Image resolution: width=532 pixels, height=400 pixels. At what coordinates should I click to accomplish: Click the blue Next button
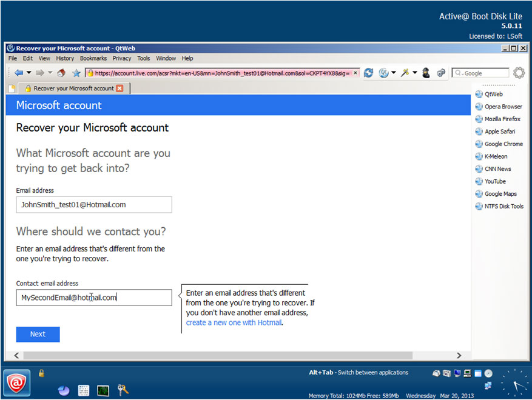(38, 334)
